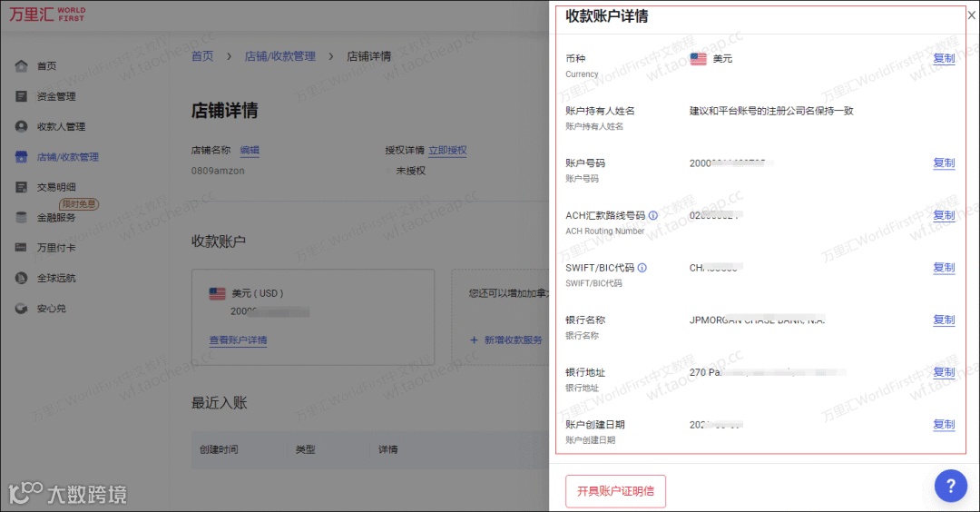Click 复制 link for 币种 row

coord(944,58)
